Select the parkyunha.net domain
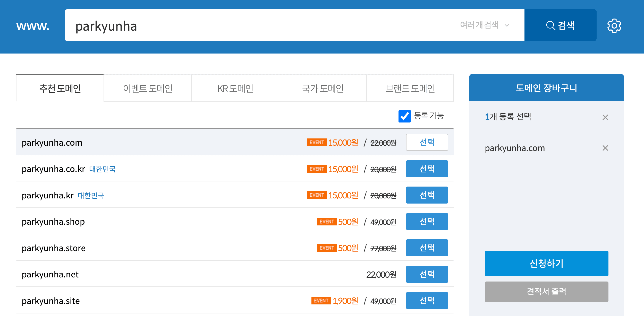The image size is (644, 316). (x=427, y=274)
